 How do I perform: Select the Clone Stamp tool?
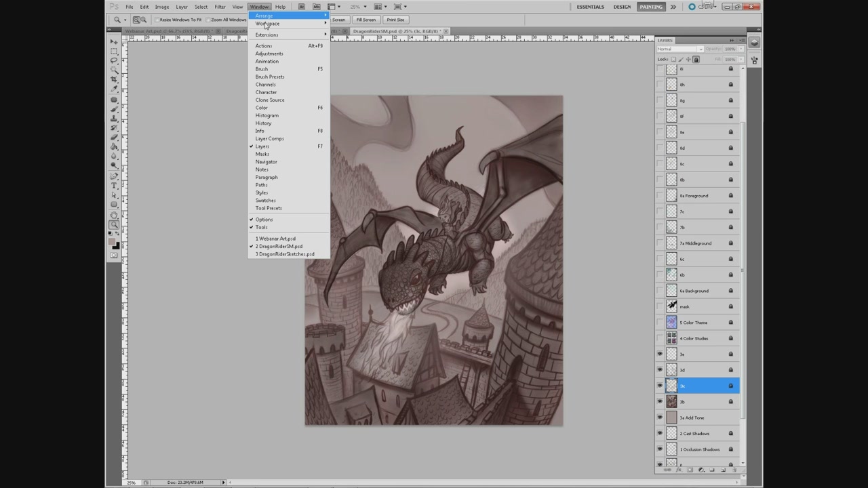pyautogui.click(x=114, y=118)
